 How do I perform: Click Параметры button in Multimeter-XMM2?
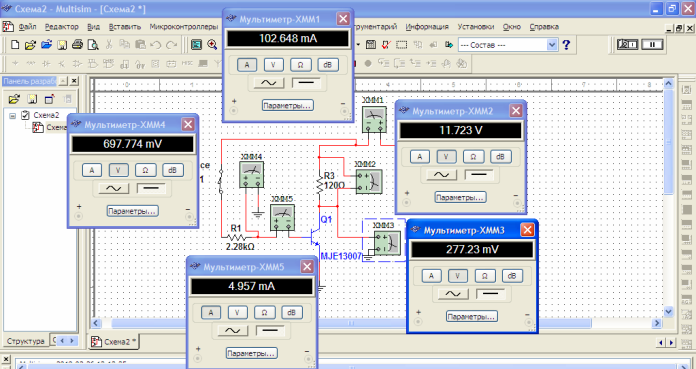pos(459,198)
